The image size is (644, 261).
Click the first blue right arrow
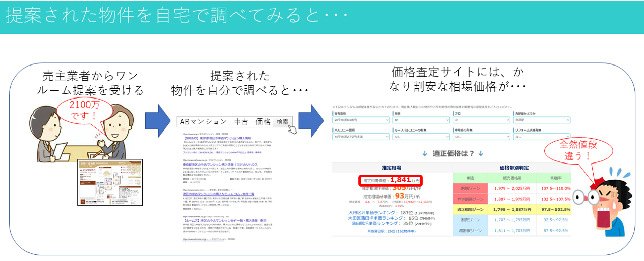(x=156, y=121)
